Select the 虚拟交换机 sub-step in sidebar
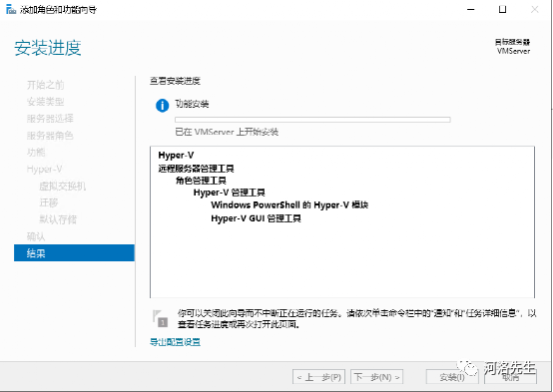The height and width of the screenshot is (392, 553). click(x=63, y=186)
